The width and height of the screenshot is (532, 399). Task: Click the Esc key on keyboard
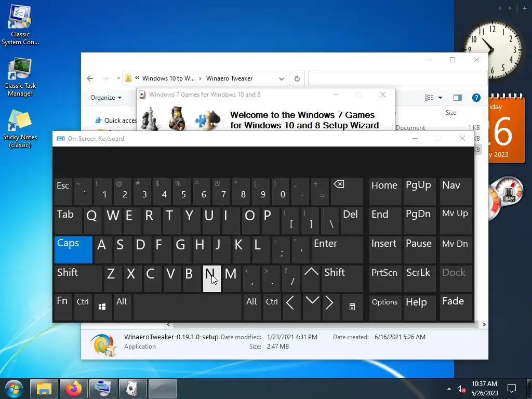[x=63, y=191]
